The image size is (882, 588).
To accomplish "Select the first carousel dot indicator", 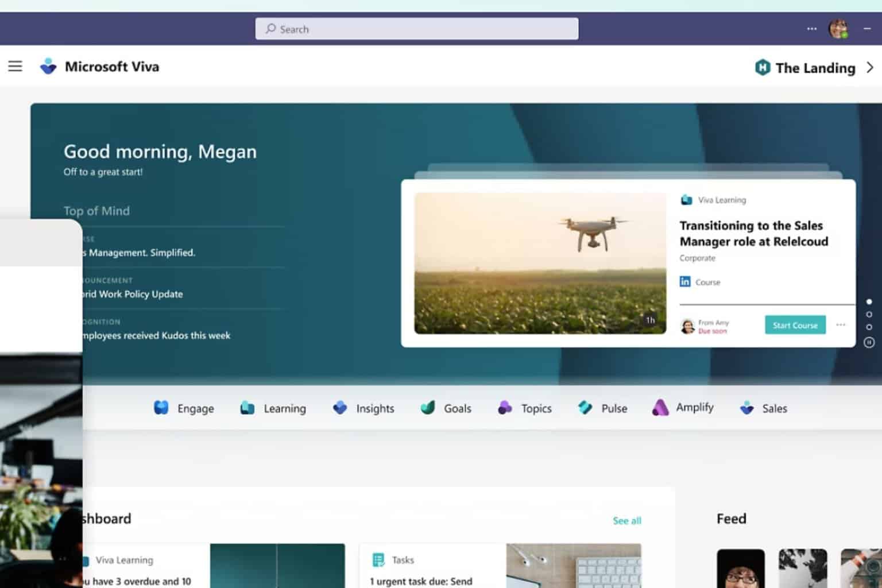I will click(x=869, y=301).
